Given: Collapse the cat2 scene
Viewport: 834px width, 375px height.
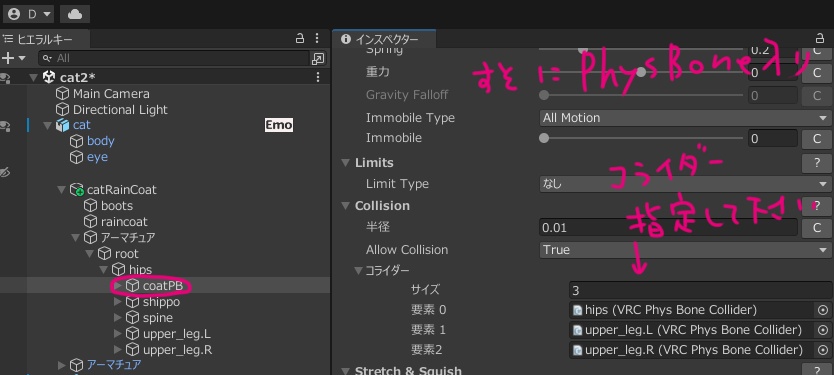Looking at the screenshot, I should tap(33, 78).
